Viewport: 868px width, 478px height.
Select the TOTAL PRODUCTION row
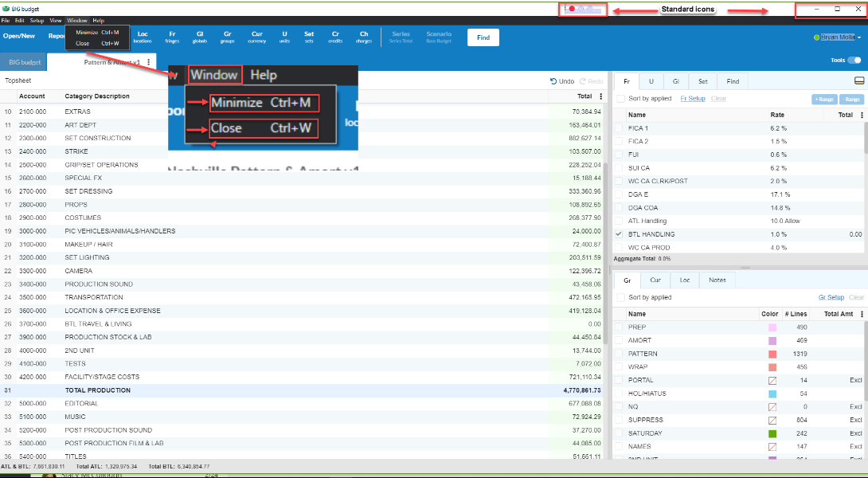[x=303, y=390]
